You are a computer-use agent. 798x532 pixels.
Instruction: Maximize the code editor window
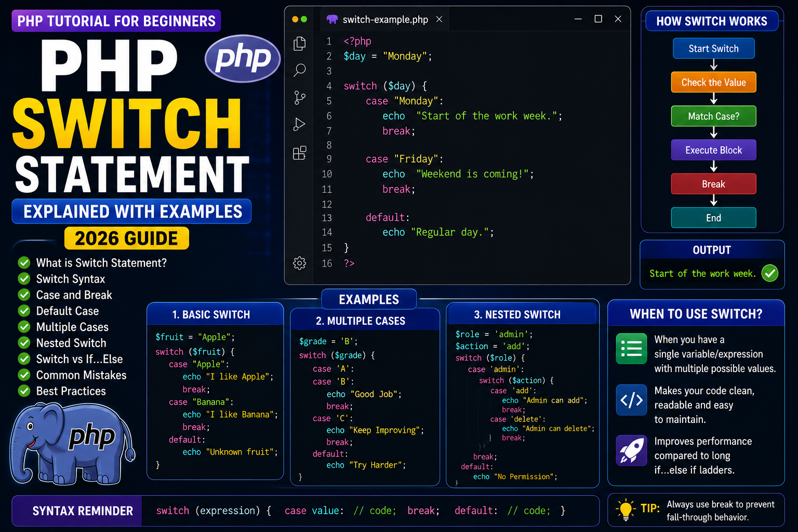click(x=598, y=19)
